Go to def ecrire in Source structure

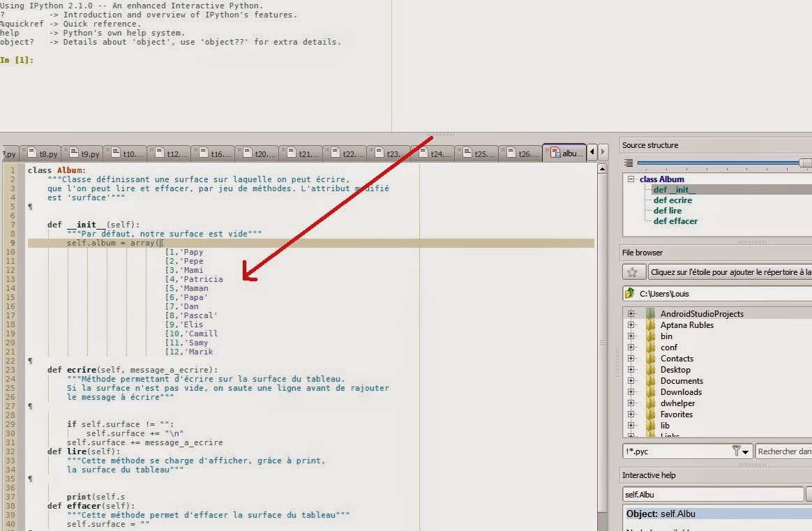click(672, 200)
